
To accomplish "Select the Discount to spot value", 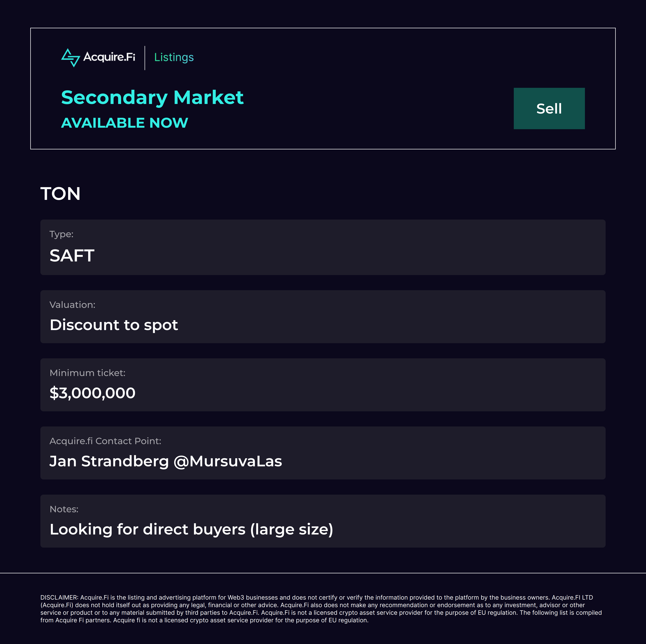I will 114,325.
